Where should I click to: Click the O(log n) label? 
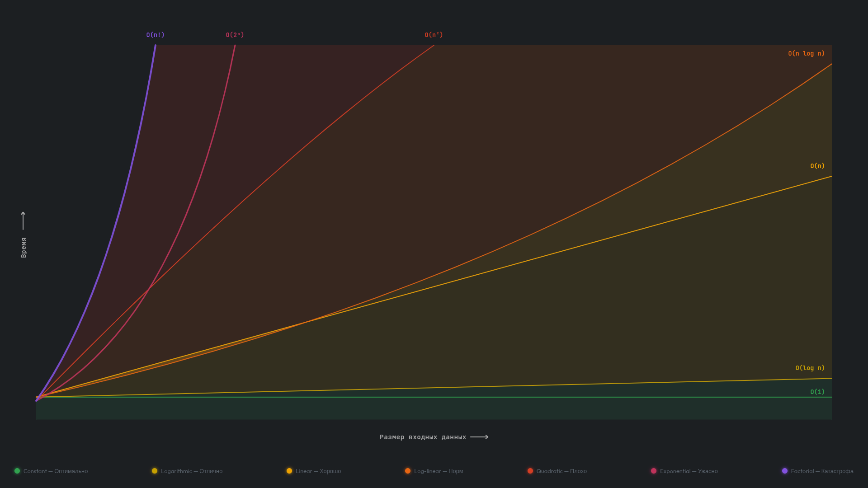tap(810, 368)
